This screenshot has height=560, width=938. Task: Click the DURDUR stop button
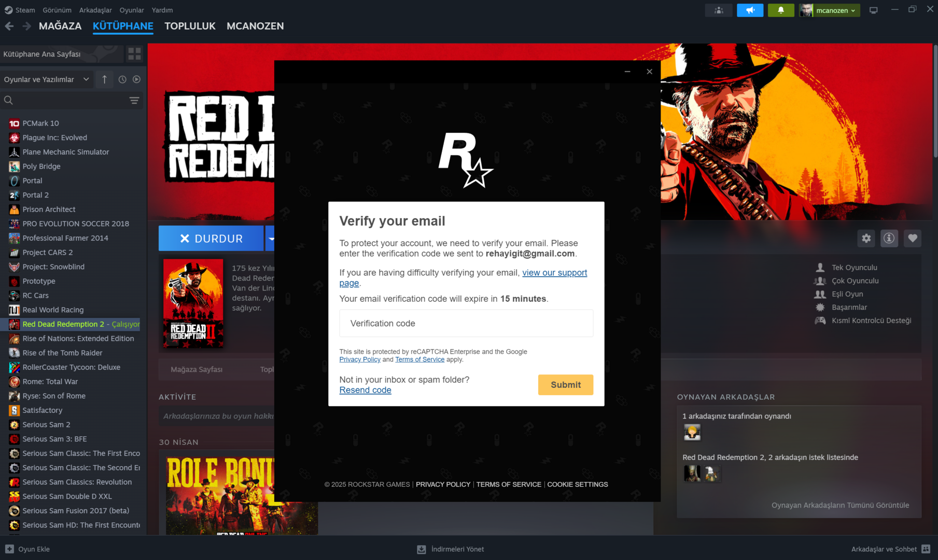point(211,239)
